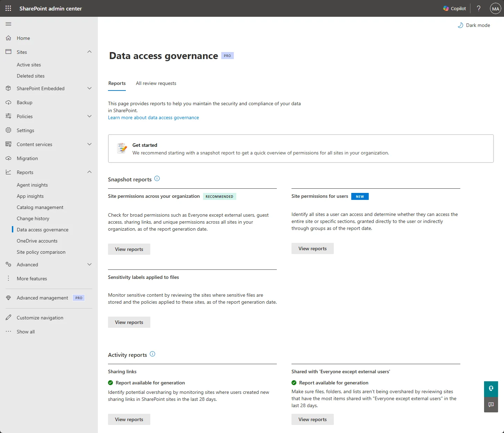The width and height of the screenshot is (504, 433).
Task: Expand the SharePoint Embedded chevron
Action: pyautogui.click(x=89, y=88)
